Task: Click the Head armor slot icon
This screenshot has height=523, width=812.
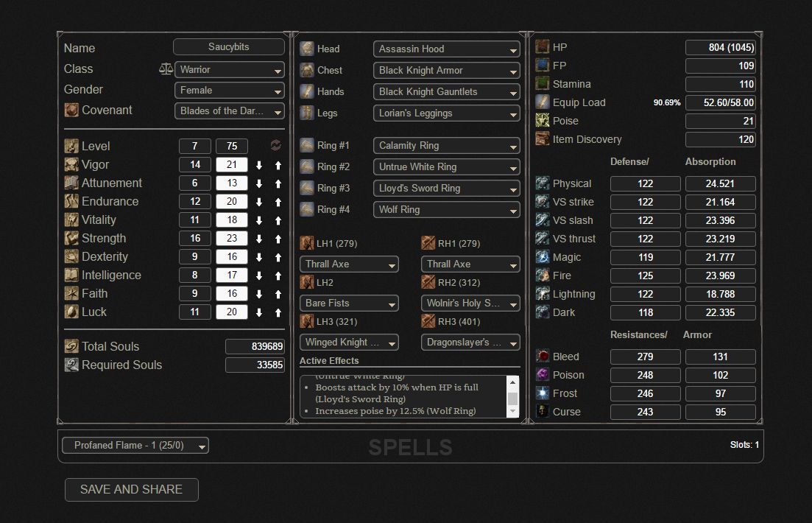Action: (307, 48)
